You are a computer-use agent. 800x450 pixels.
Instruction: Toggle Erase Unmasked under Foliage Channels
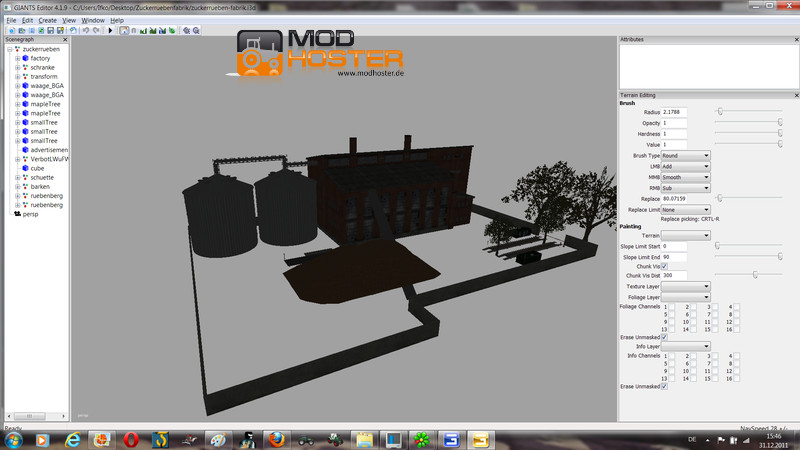tap(664, 337)
